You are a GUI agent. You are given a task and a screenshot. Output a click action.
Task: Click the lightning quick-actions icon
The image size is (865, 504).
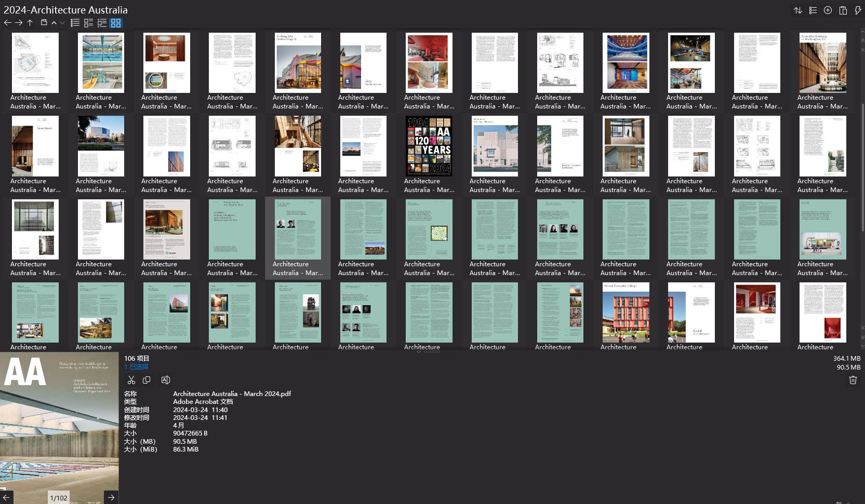(858, 10)
